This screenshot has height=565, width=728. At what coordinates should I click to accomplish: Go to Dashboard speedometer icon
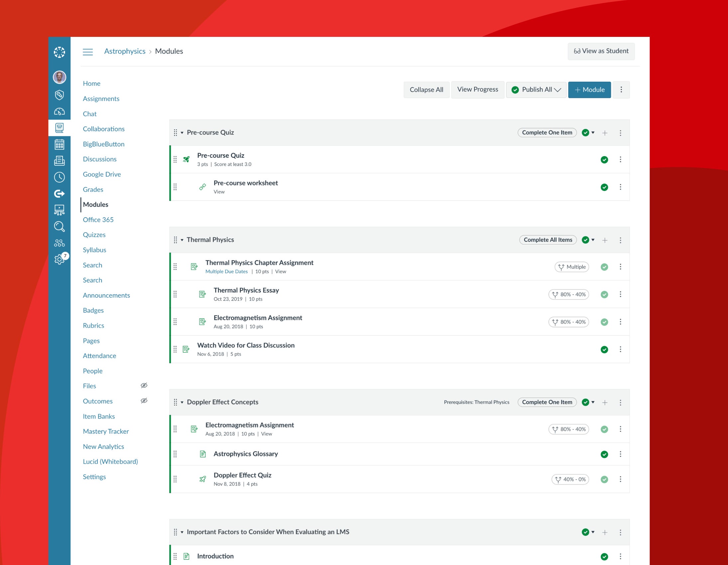pyautogui.click(x=59, y=112)
